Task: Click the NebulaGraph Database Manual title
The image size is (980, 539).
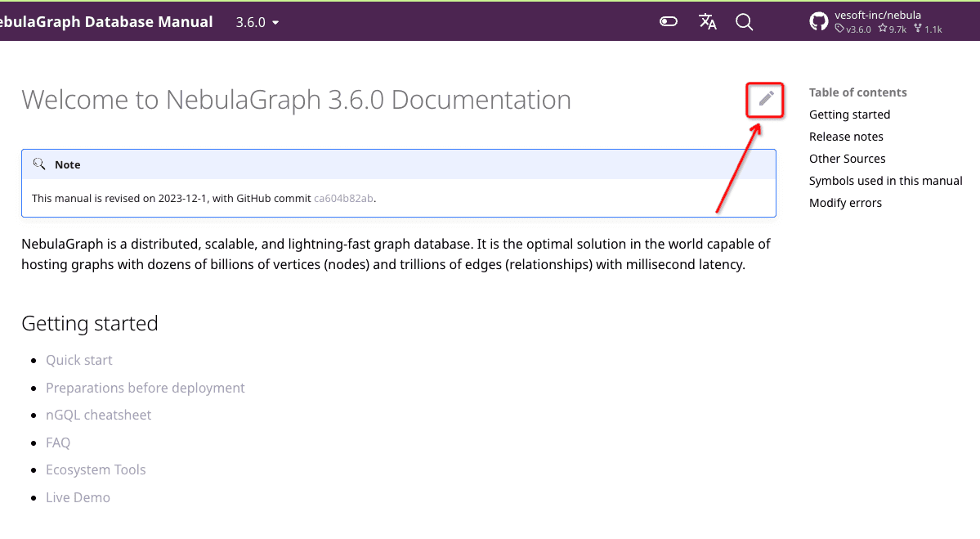Action: pos(105,22)
